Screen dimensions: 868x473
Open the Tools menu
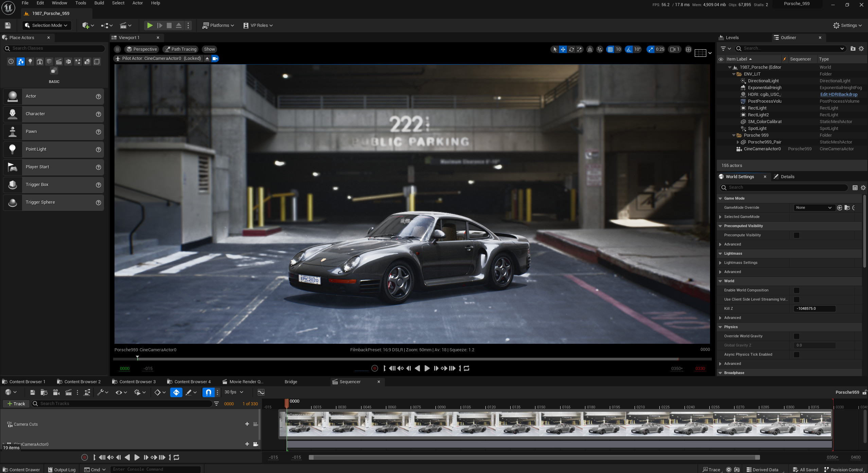click(81, 3)
